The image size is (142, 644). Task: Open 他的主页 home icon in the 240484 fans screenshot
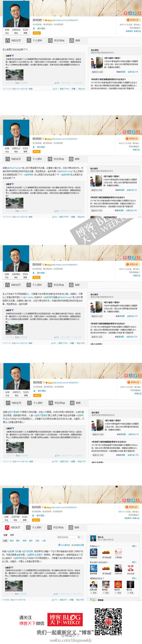pyautogui.click(x=7, y=285)
